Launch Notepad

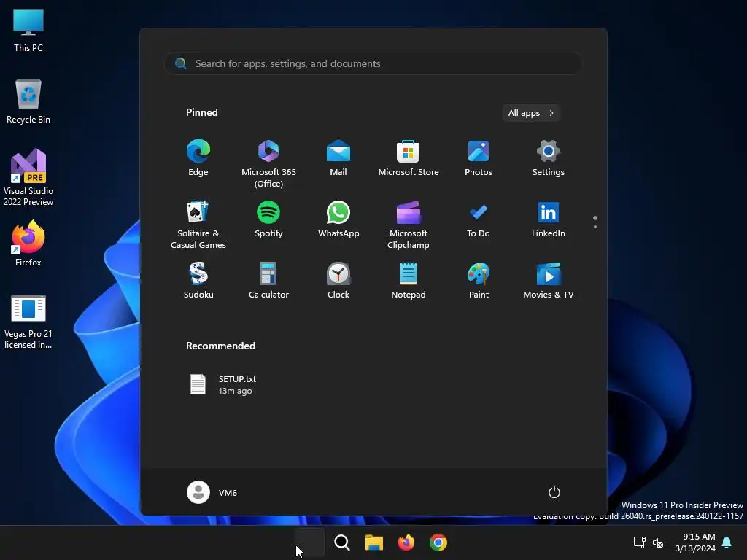[x=409, y=281]
